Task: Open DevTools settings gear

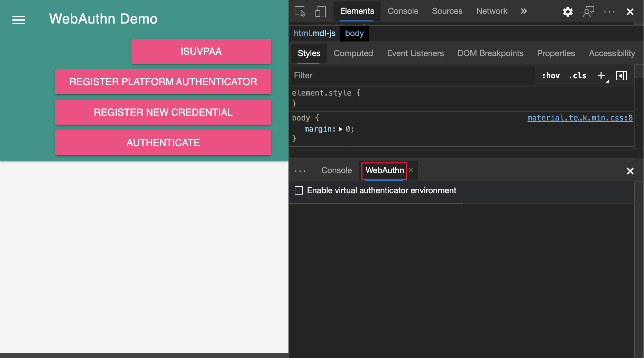Action: [x=568, y=11]
